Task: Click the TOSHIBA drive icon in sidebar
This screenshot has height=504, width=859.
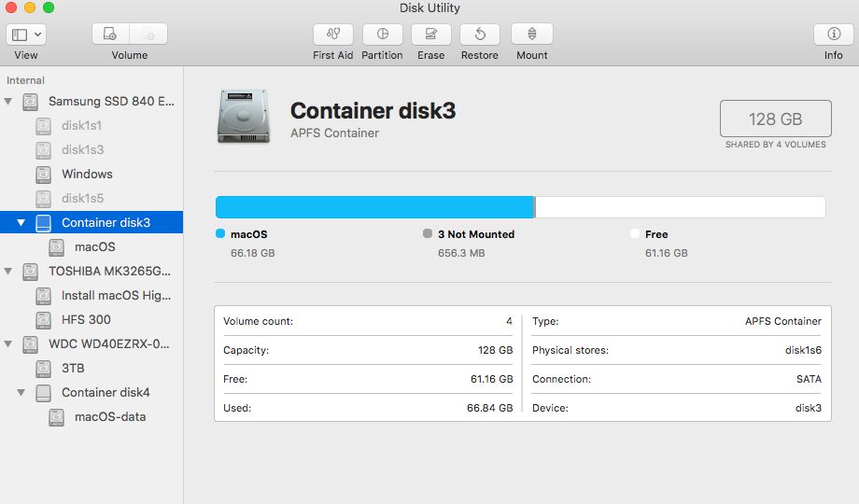Action: pos(30,272)
